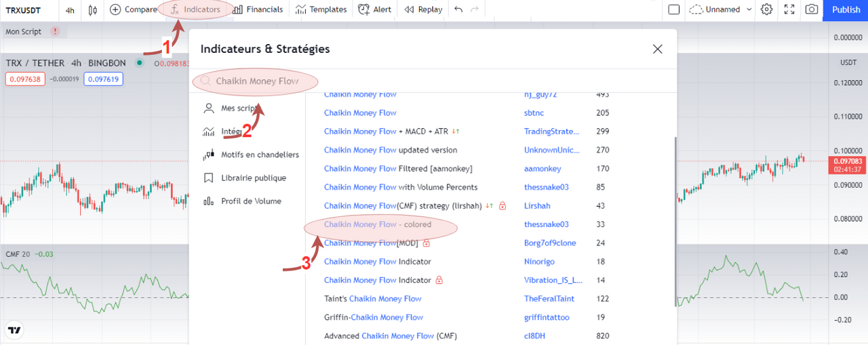The width and height of the screenshot is (868, 345).
Task: Select Intégrés category in sidebar
Action: (231, 131)
